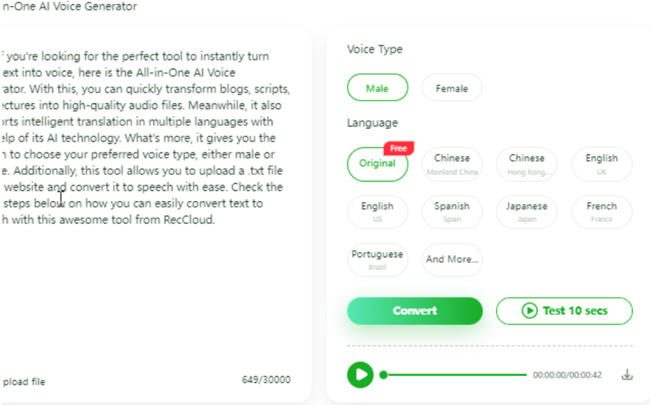650x405 pixels.
Task: Select English UK language
Action: click(x=601, y=164)
